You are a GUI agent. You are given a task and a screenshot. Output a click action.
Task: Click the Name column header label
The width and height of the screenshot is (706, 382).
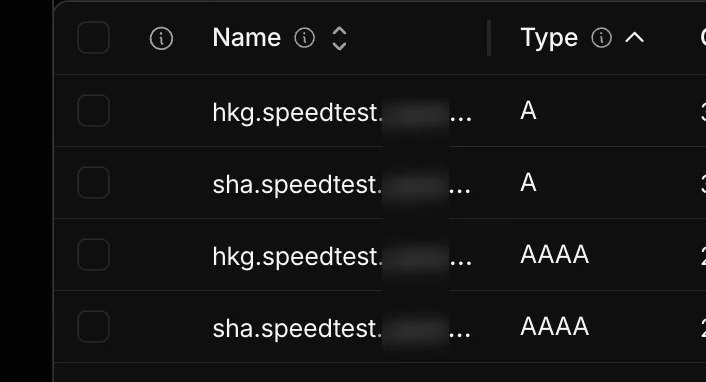pos(247,37)
